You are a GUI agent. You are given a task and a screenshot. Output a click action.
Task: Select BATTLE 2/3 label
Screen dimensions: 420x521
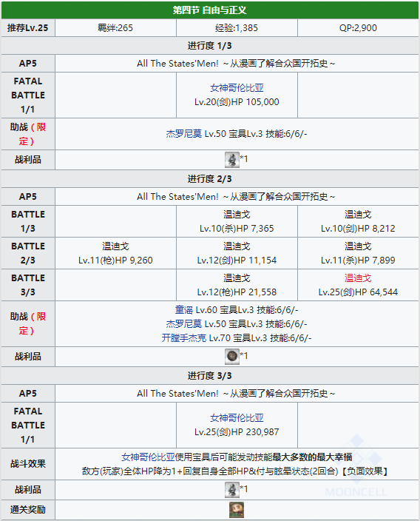click(28, 253)
